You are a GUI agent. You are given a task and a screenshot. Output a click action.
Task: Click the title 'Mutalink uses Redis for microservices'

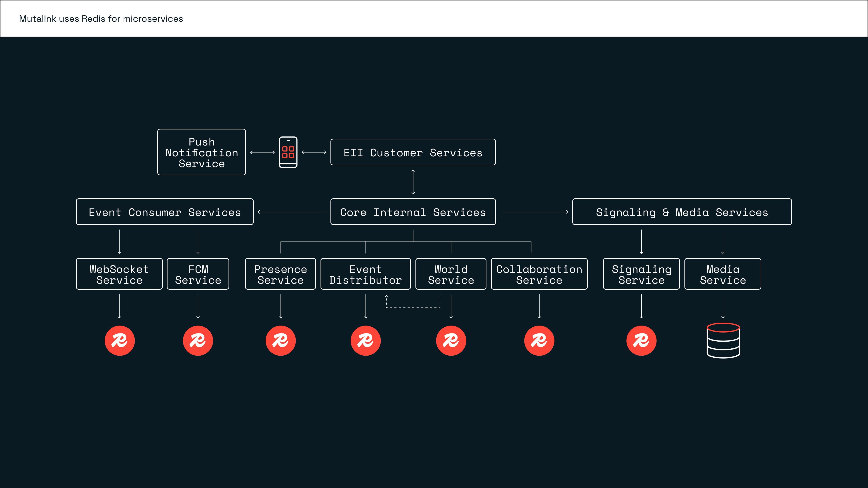coord(101,19)
